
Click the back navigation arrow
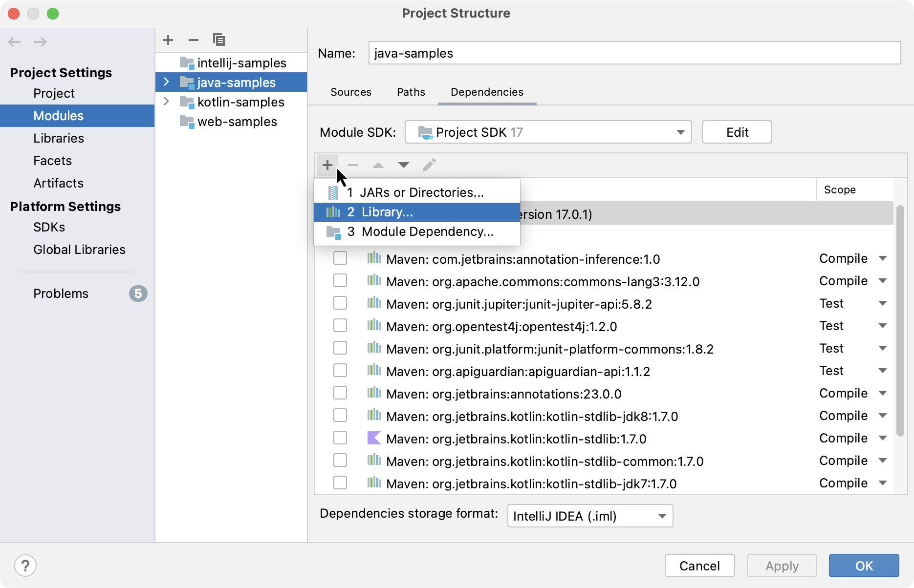pyautogui.click(x=15, y=42)
